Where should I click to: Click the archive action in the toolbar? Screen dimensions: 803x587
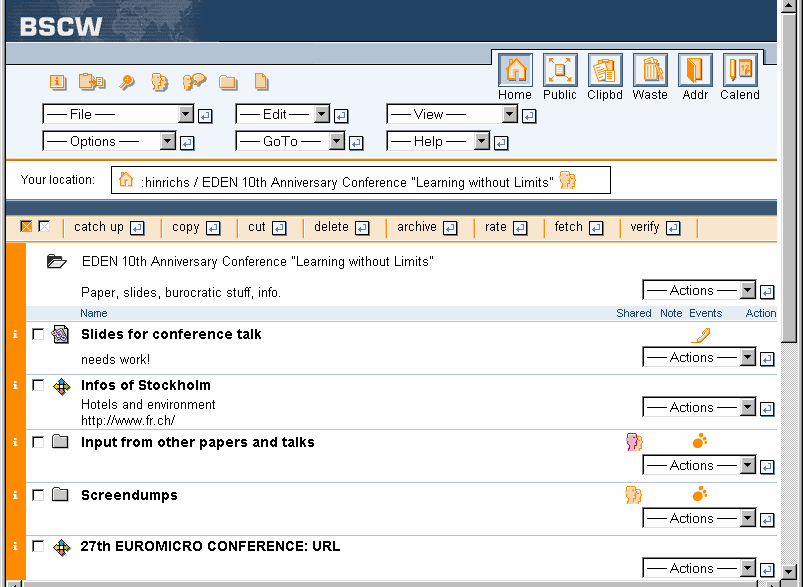pos(417,227)
